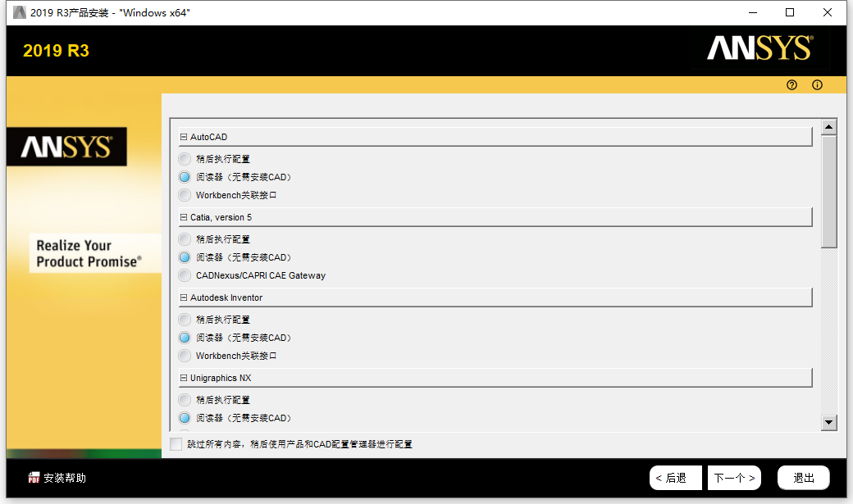Select 稍后执行配置 under Autodesk Inventor
853x504 pixels.
click(185, 320)
